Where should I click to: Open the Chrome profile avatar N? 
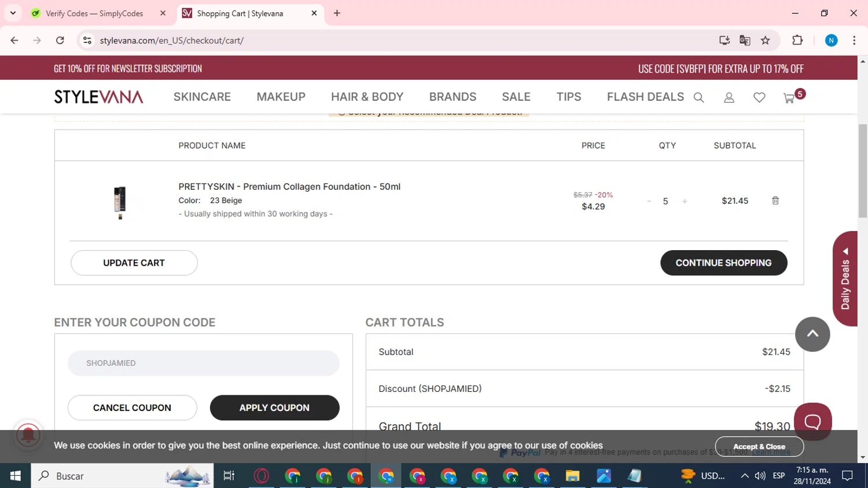pyautogui.click(x=831, y=41)
